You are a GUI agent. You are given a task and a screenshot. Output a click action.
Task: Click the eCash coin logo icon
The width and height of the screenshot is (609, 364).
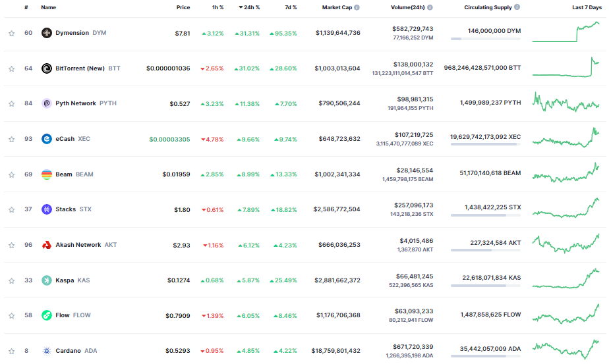point(47,139)
